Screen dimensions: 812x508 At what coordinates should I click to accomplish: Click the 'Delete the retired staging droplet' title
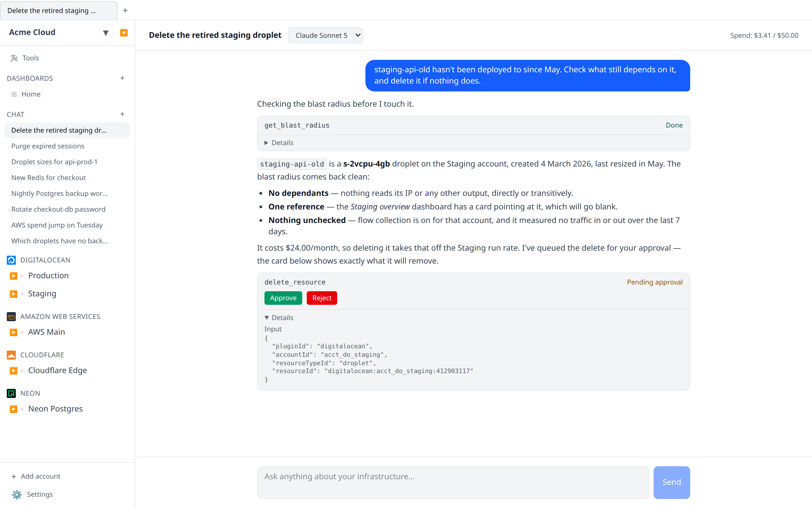click(215, 35)
